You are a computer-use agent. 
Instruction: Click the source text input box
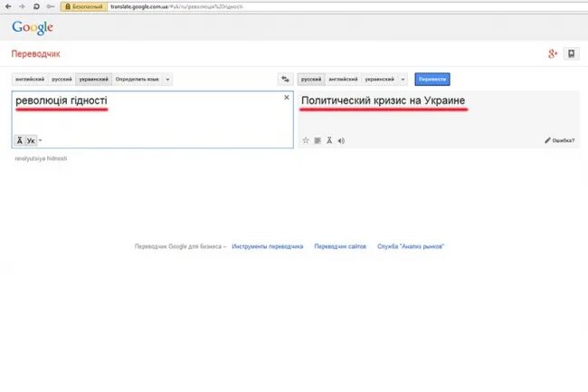[153, 120]
